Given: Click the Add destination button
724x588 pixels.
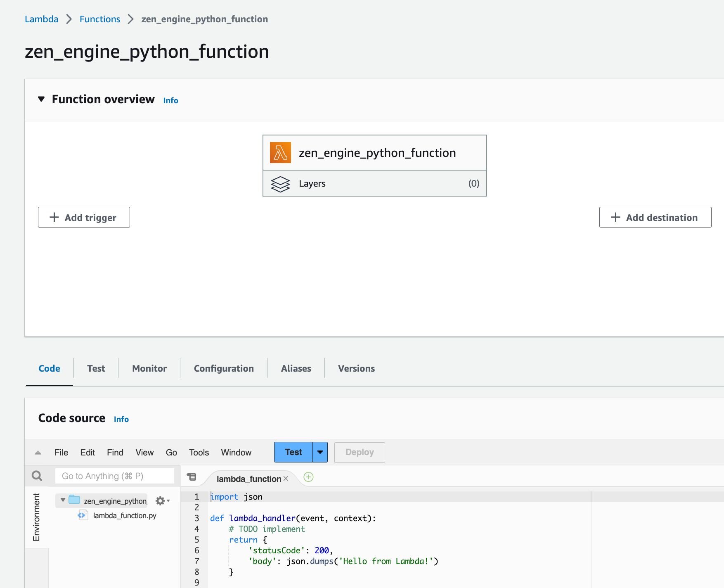Looking at the screenshot, I should click(655, 217).
